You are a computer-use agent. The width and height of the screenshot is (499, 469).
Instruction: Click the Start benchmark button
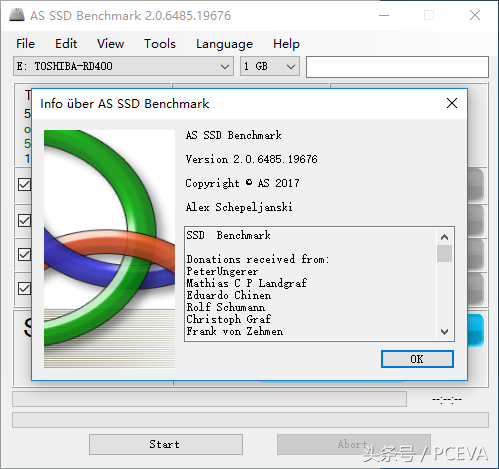click(166, 444)
